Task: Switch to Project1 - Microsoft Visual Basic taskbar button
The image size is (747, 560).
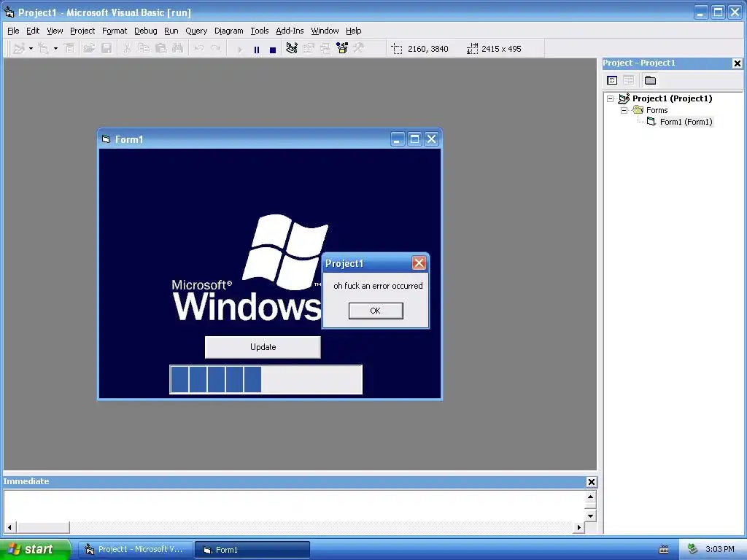Action: pos(135,550)
